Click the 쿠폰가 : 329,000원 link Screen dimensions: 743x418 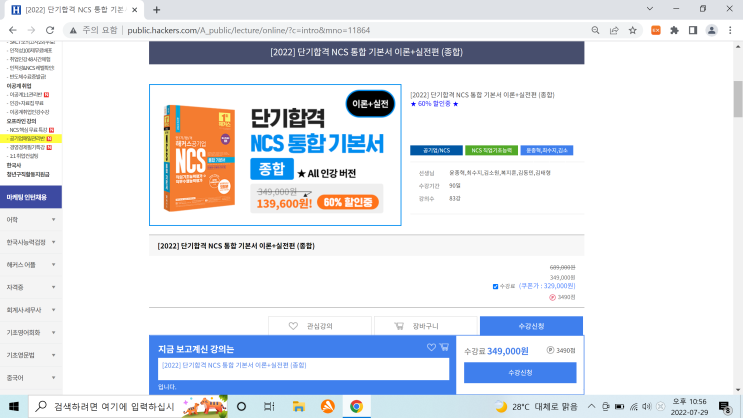tap(547, 286)
